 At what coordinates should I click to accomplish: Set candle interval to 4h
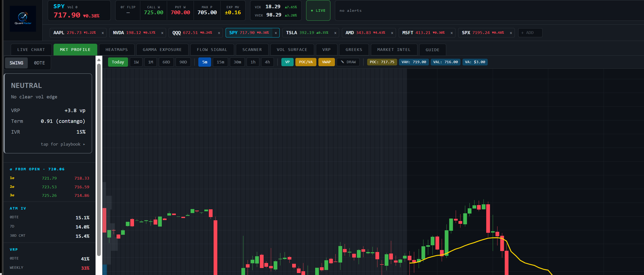pyautogui.click(x=267, y=62)
